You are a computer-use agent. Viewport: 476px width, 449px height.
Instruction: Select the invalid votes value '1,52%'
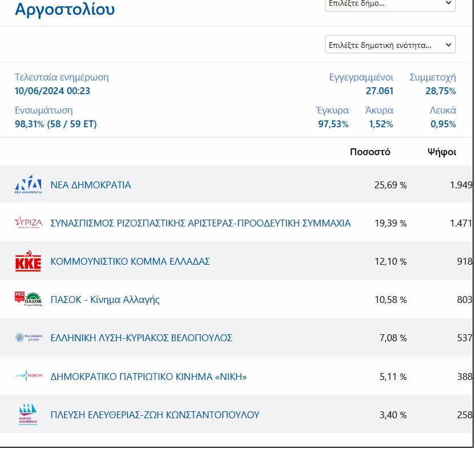381,124
